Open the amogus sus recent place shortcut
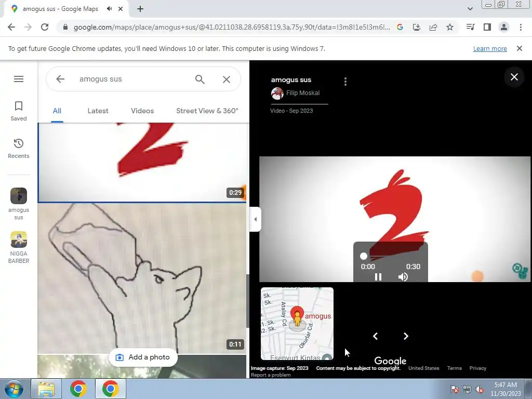 (x=19, y=204)
